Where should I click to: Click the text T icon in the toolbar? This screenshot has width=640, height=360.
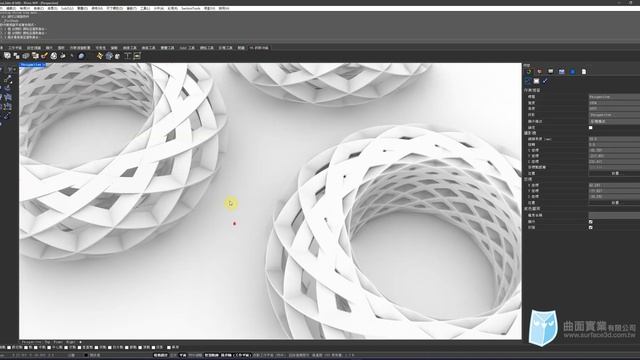point(127,56)
